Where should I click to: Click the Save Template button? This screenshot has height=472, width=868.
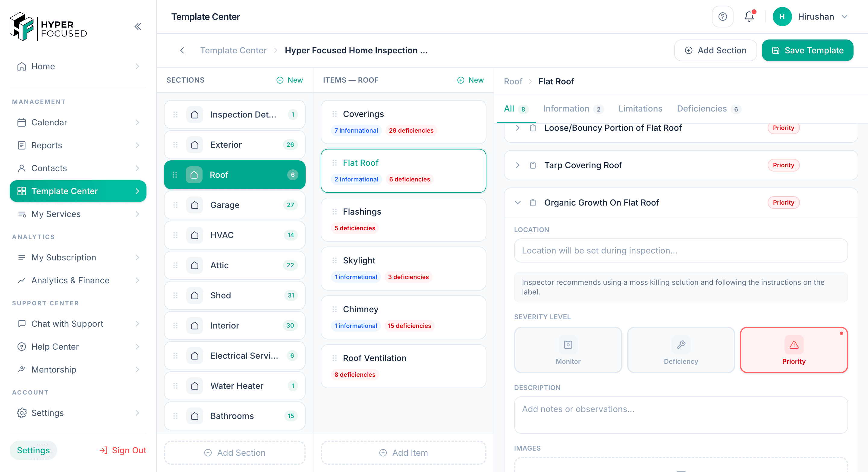click(x=807, y=50)
